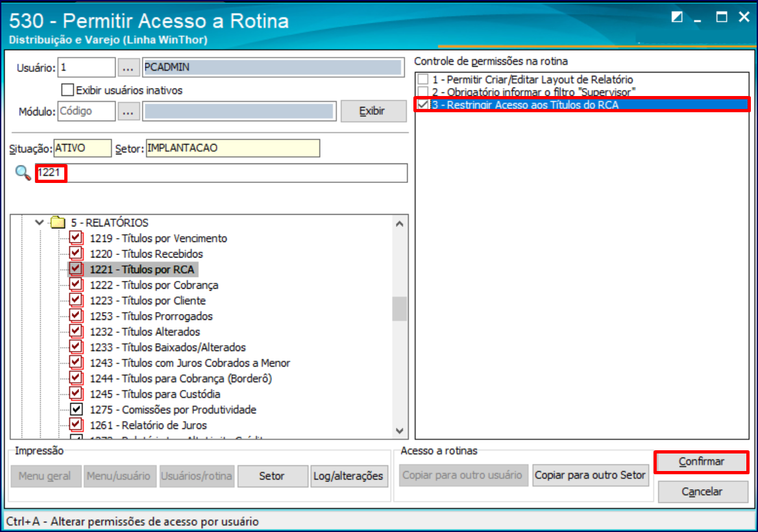This screenshot has height=532, width=758.
Task: Toggle checkbox for 1223 Títulos por Cliente
Action: (x=76, y=300)
